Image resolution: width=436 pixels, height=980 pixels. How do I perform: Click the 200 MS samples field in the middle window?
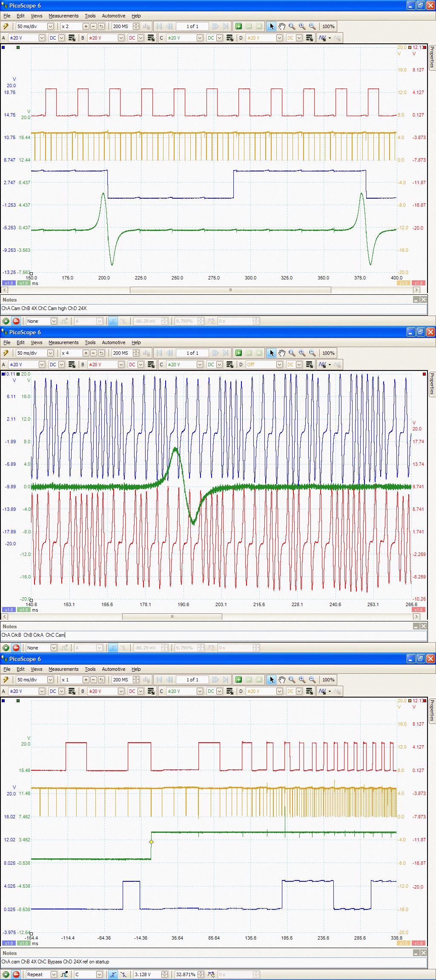(x=122, y=353)
